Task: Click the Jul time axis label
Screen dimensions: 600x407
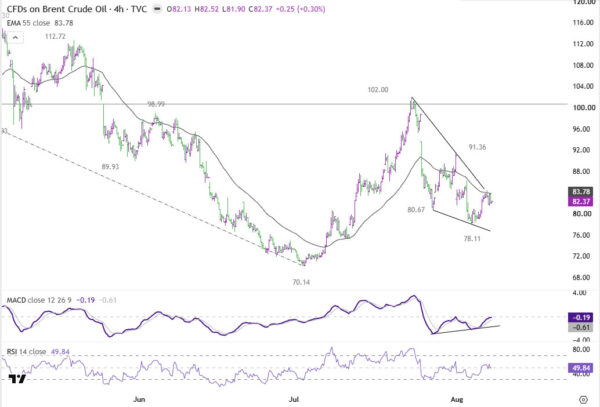Action: click(x=293, y=399)
